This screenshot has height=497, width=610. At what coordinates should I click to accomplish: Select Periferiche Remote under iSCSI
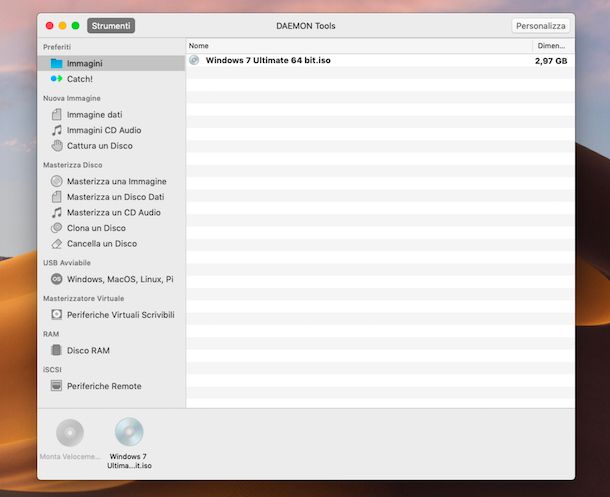pyautogui.click(x=104, y=386)
